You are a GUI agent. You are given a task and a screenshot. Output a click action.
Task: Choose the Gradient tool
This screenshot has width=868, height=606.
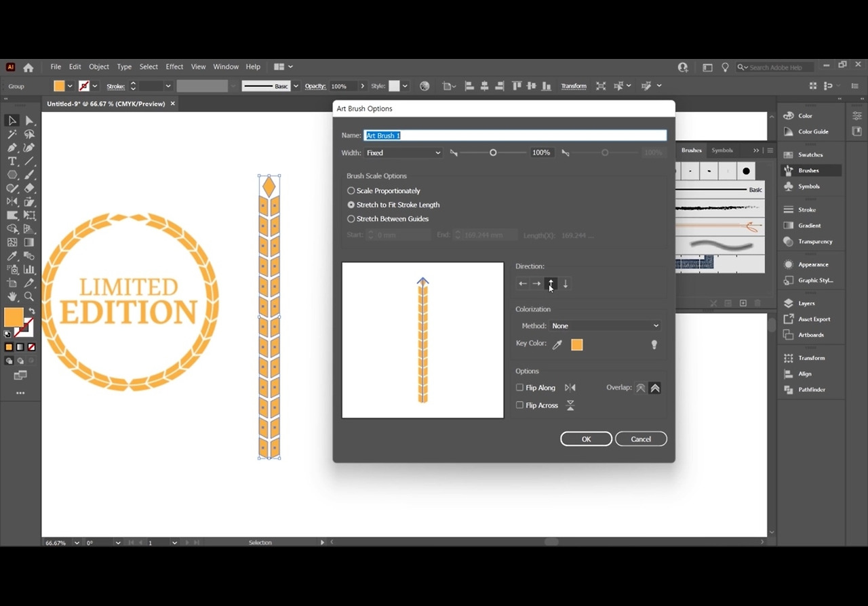(x=29, y=242)
